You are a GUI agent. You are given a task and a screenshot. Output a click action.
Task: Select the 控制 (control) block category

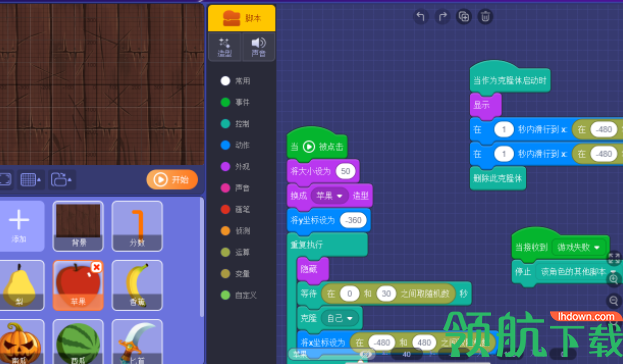click(x=236, y=124)
